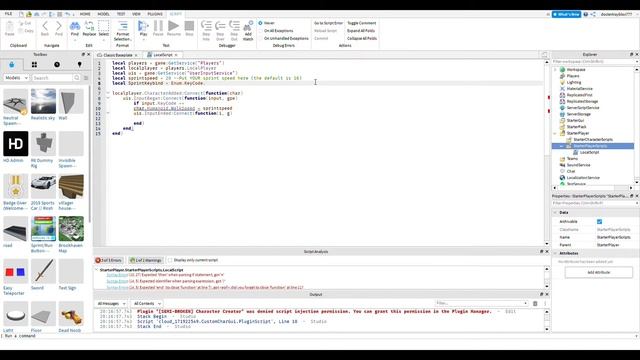Select On All Exceptions radio button
Screen dimensions: 640x360
(x=260, y=31)
